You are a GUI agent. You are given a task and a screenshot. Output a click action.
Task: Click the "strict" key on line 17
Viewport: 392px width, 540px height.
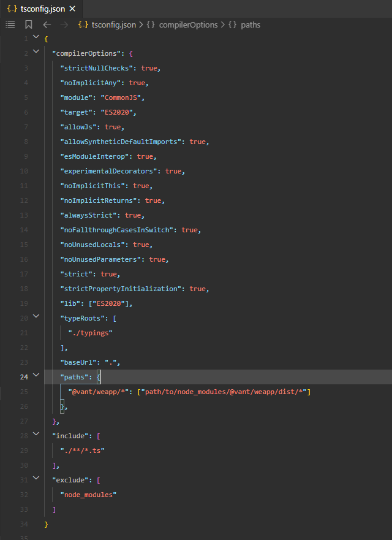point(76,274)
